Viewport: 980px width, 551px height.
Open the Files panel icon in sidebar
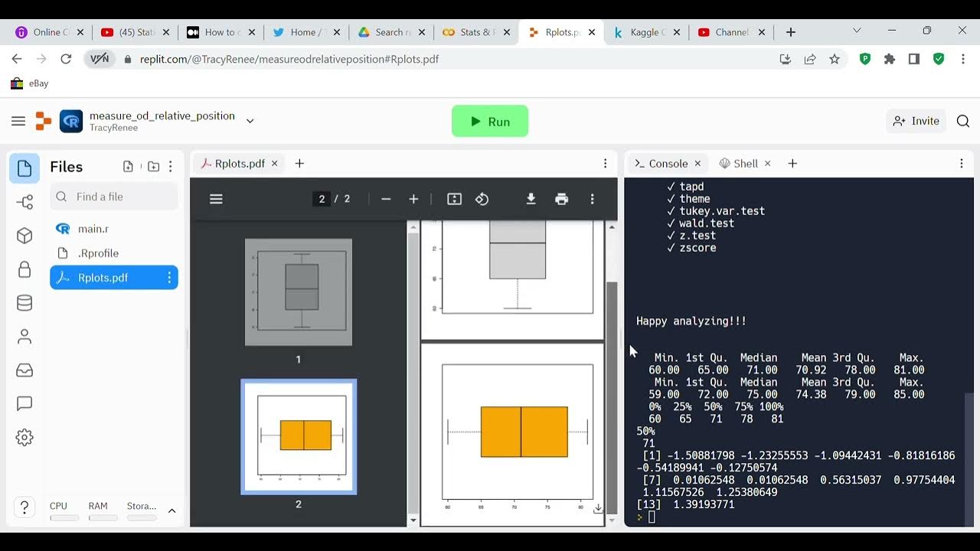(x=24, y=168)
